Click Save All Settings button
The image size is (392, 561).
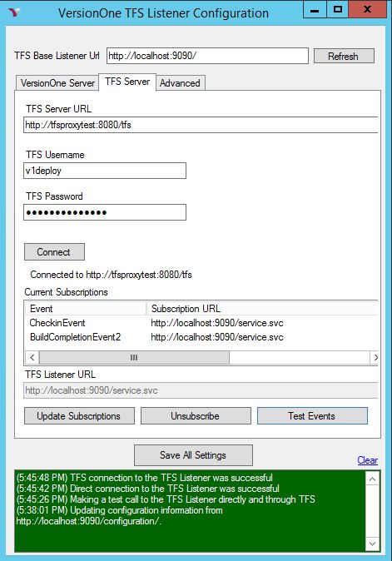point(193,455)
